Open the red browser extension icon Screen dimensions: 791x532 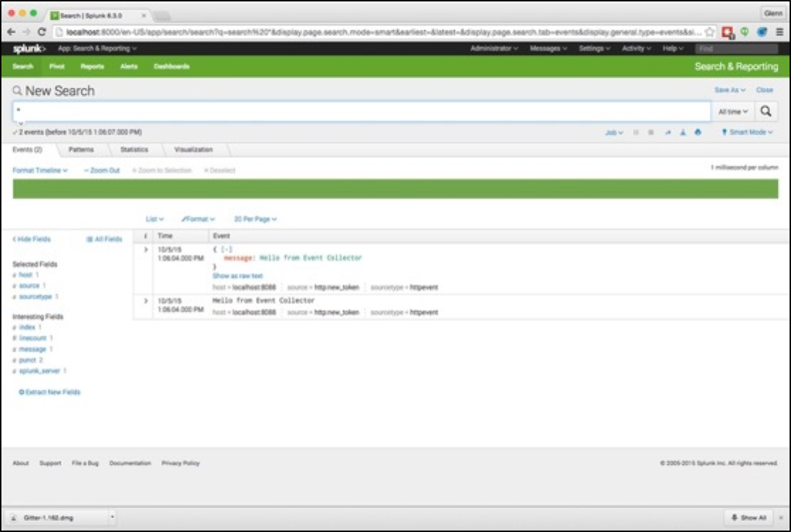727,32
